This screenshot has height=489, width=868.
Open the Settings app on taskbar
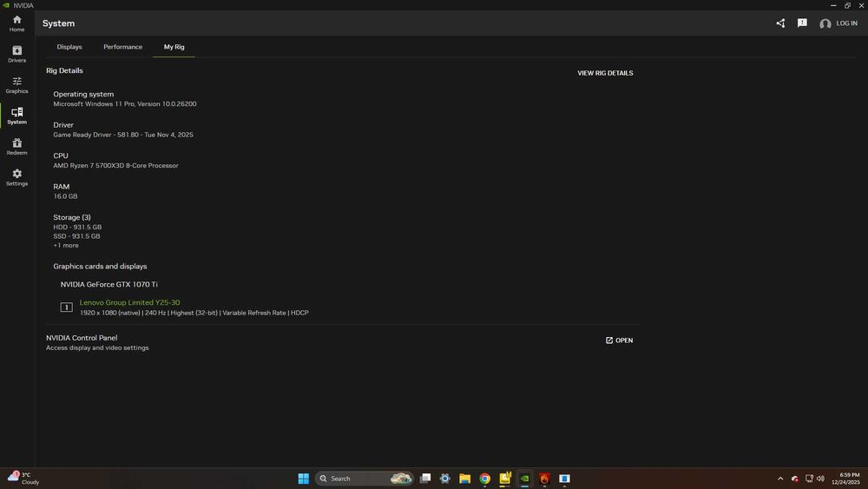pos(445,479)
